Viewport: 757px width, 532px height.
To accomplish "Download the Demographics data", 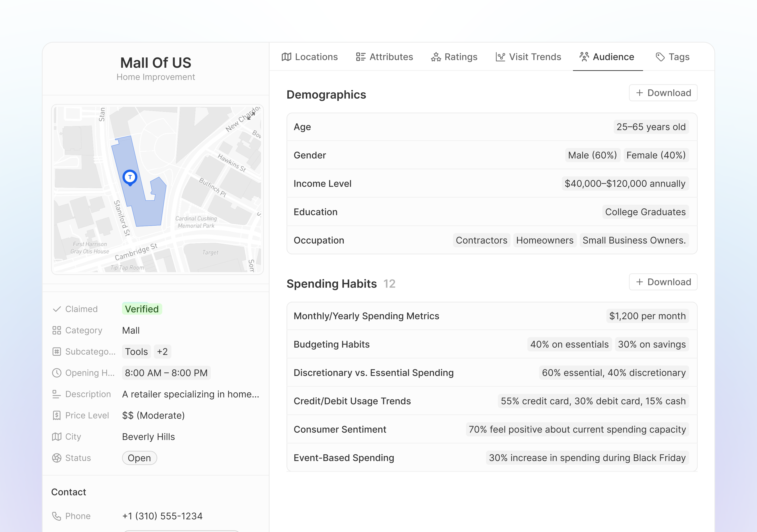I will 663,93.
